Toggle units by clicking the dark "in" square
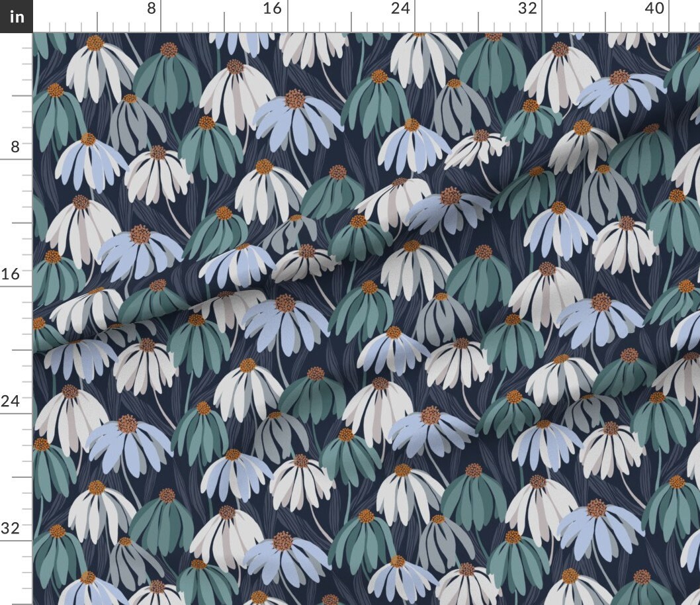Viewport: 700px width, 605px height. [16, 15]
